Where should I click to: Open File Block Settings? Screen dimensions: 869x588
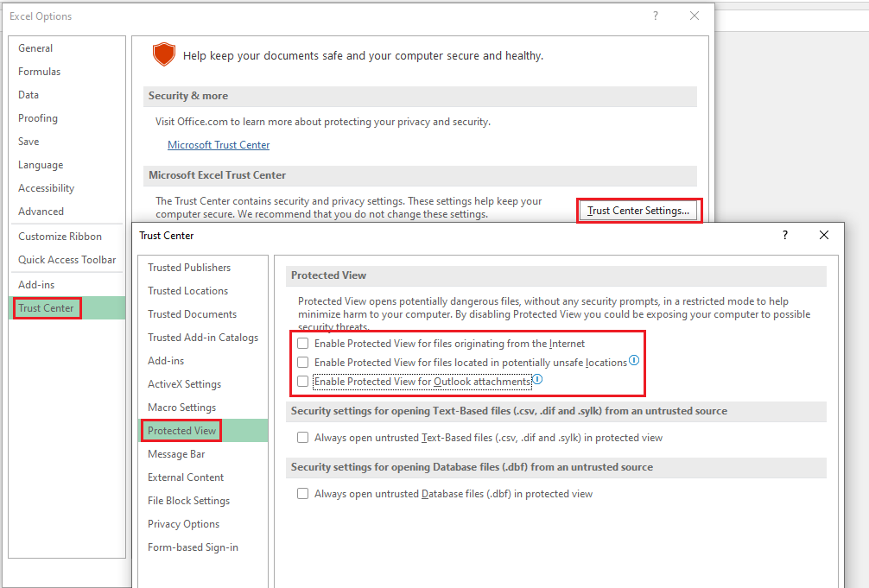click(x=203, y=501)
